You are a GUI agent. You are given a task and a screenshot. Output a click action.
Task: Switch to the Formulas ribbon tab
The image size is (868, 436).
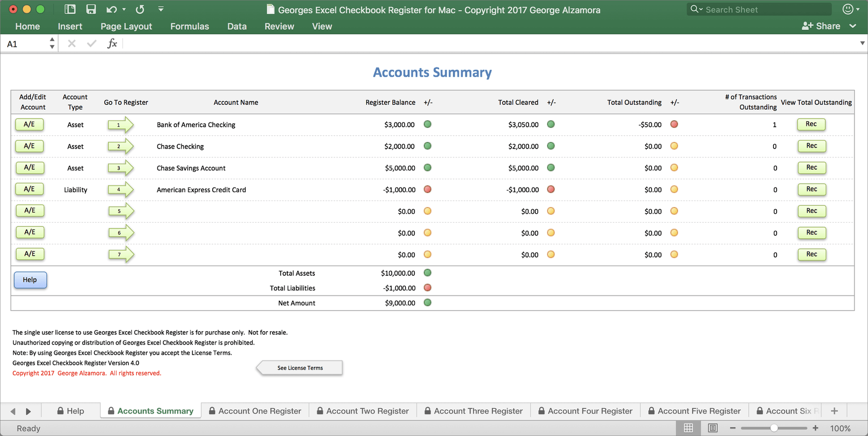pos(190,26)
